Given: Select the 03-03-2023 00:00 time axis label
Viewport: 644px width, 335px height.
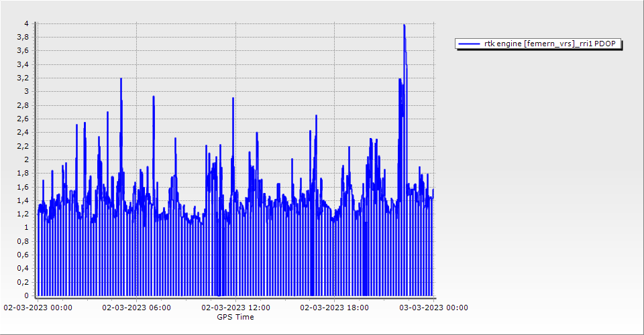Looking at the screenshot, I should (433, 308).
